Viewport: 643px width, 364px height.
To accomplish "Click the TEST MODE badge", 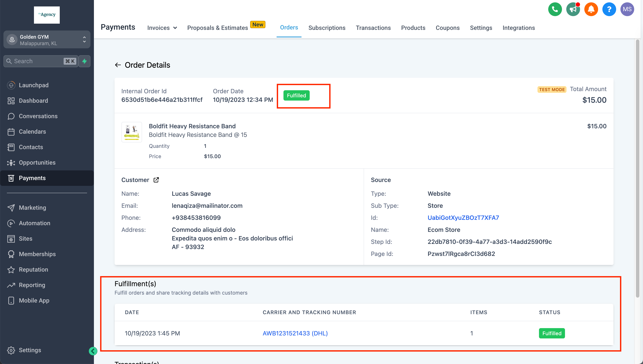I will click(x=552, y=90).
